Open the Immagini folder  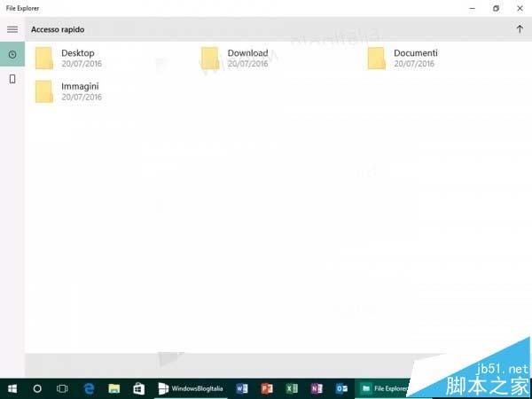[68, 91]
